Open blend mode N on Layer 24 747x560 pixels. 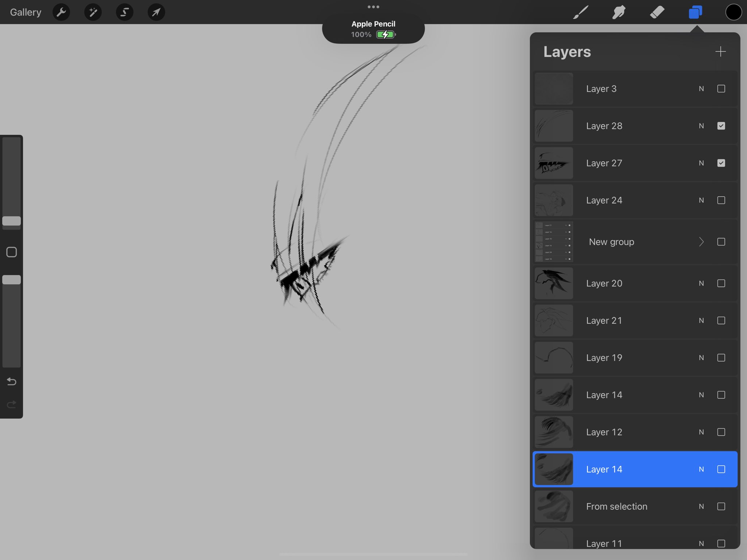point(701,200)
